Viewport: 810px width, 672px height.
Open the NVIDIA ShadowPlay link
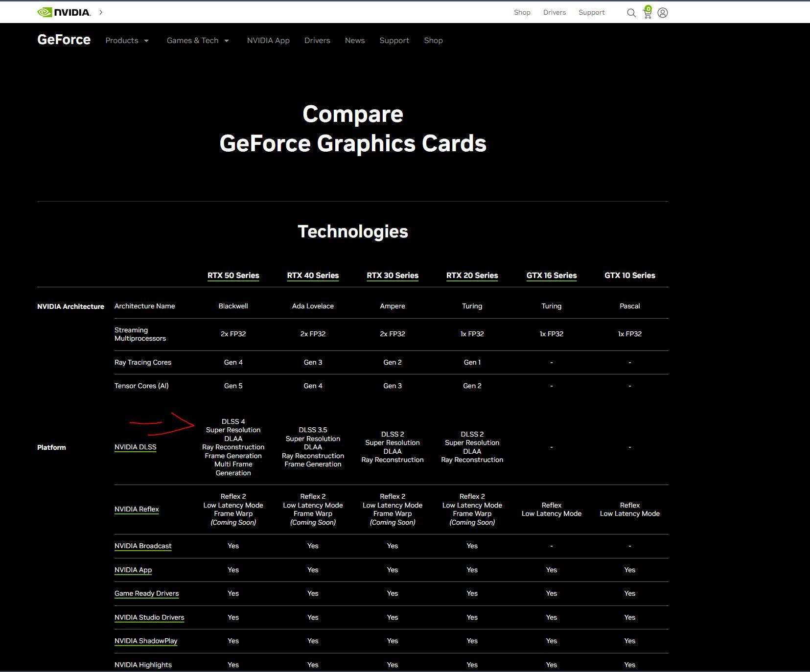point(146,641)
